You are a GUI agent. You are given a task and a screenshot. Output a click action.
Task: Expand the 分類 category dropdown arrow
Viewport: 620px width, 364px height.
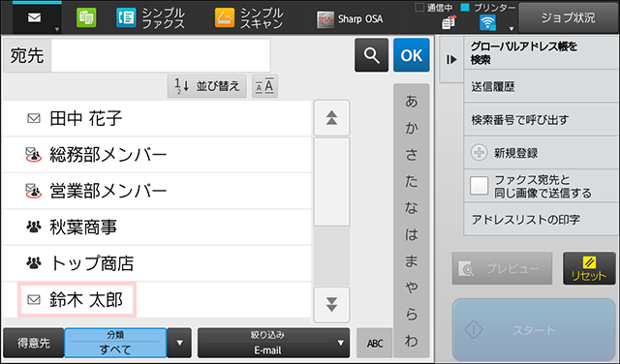[179, 343]
